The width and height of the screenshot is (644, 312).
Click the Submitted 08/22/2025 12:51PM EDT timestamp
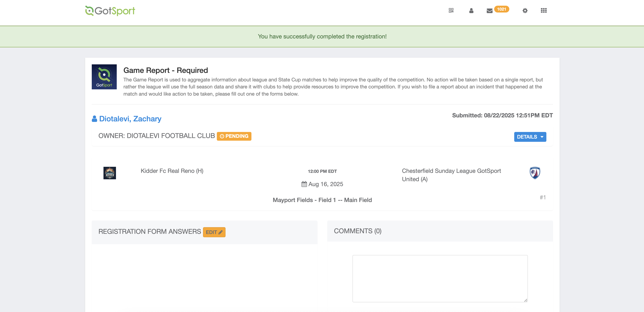pos(502,115)
